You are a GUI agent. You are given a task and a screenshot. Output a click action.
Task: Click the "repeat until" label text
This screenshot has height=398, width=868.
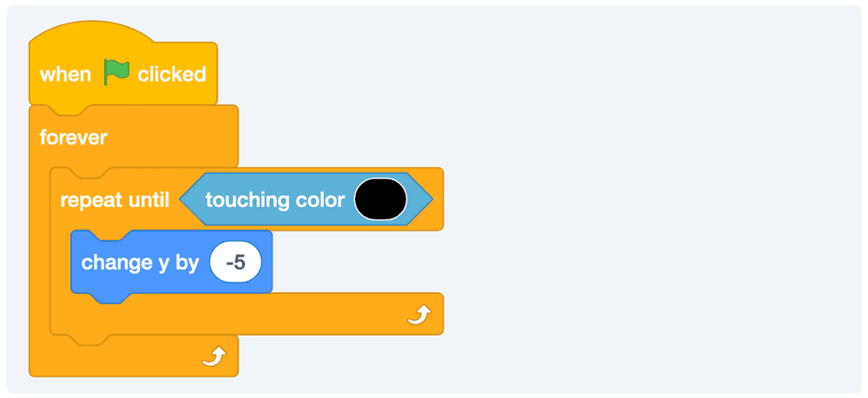(x=115, y=200)
